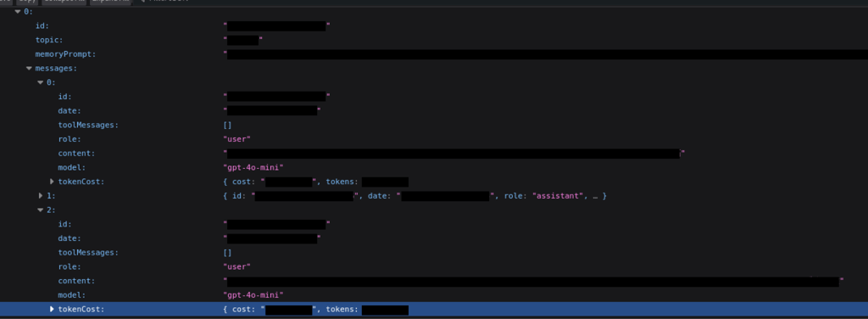868x319 pixels.
Task: Collapse message 0 disclosure triangle
Action: tap(41, 82)
